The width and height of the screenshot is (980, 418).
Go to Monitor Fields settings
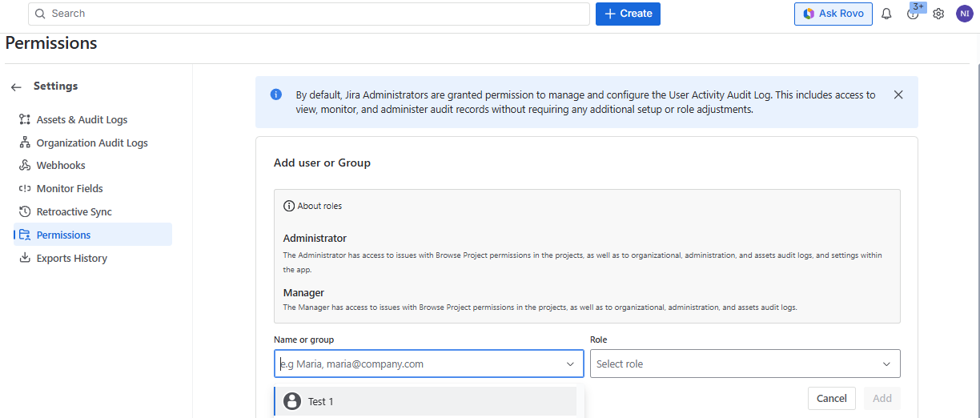tap(92, 189)
